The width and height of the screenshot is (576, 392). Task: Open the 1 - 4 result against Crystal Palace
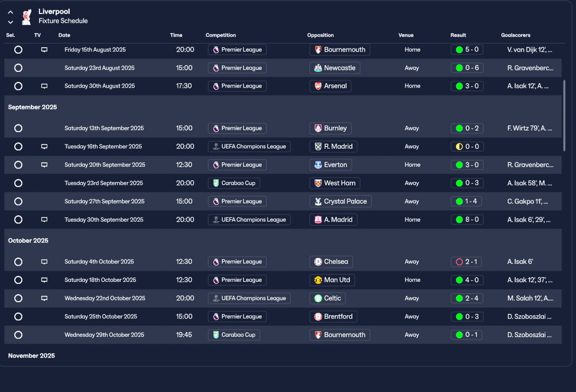(466, 201)
